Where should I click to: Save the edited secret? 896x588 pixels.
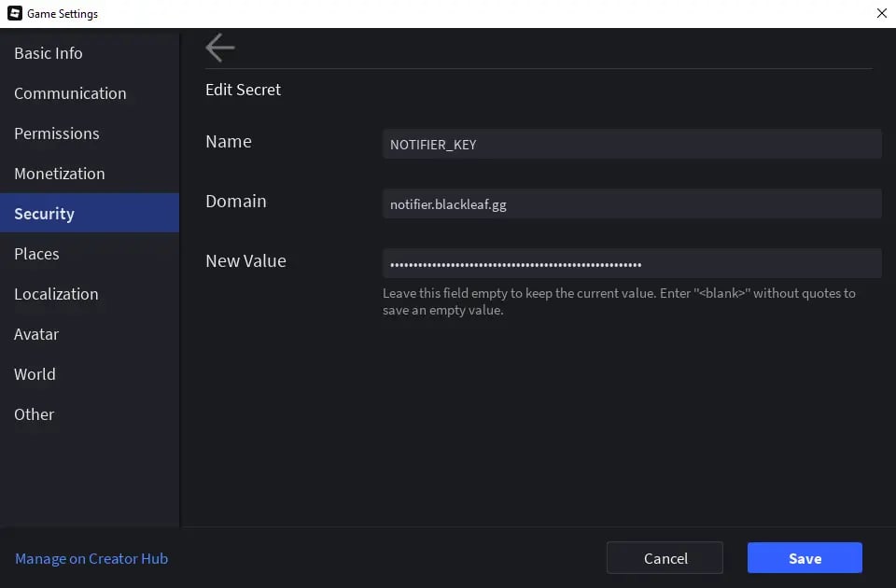[x=805, y=558]
